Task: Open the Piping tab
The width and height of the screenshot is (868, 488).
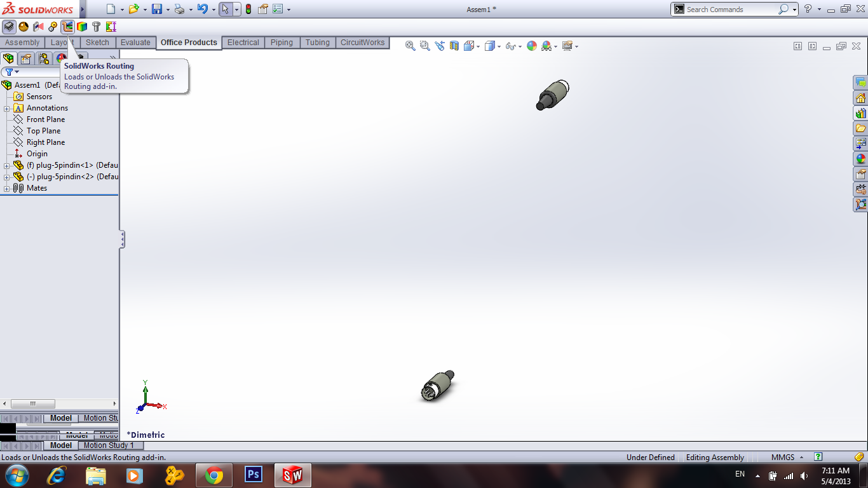Action: click(x=281, y=43)
